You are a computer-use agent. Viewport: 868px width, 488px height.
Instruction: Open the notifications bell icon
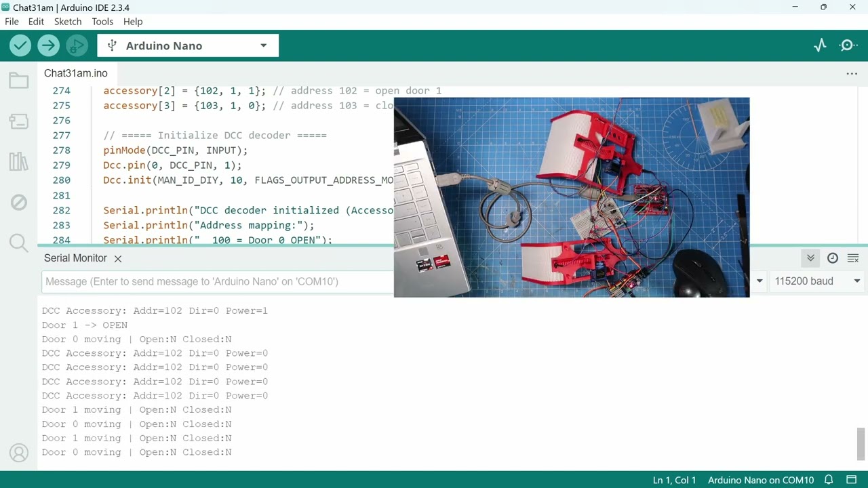click(x=829, y=480)
